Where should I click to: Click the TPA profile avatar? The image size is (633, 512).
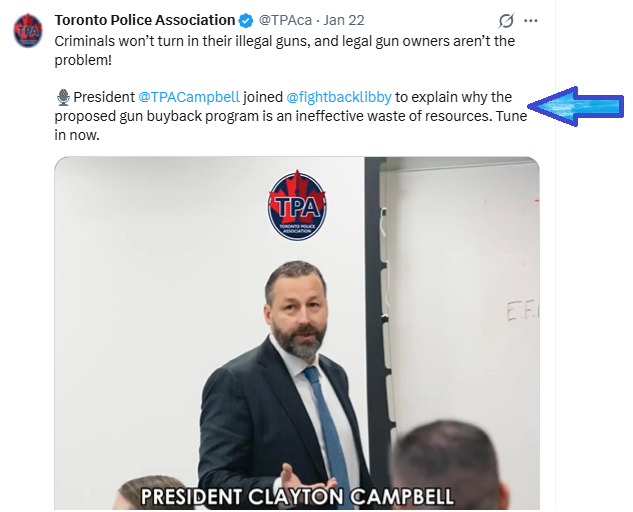pyautogui.click(x=28, y=30)
